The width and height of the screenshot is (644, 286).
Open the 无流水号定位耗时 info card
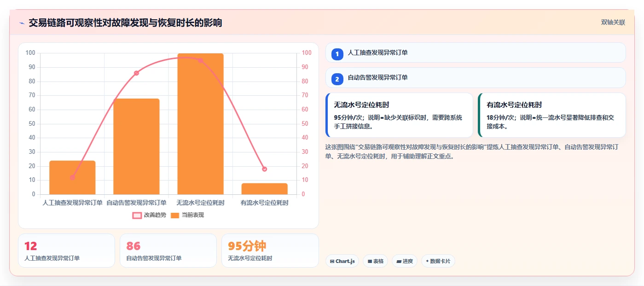point(399,115)
